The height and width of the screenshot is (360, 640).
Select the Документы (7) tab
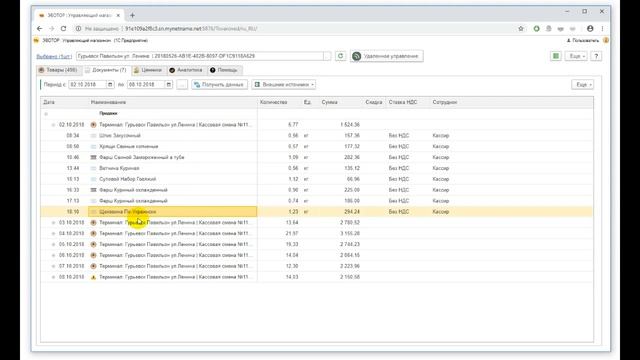point(106,70)
